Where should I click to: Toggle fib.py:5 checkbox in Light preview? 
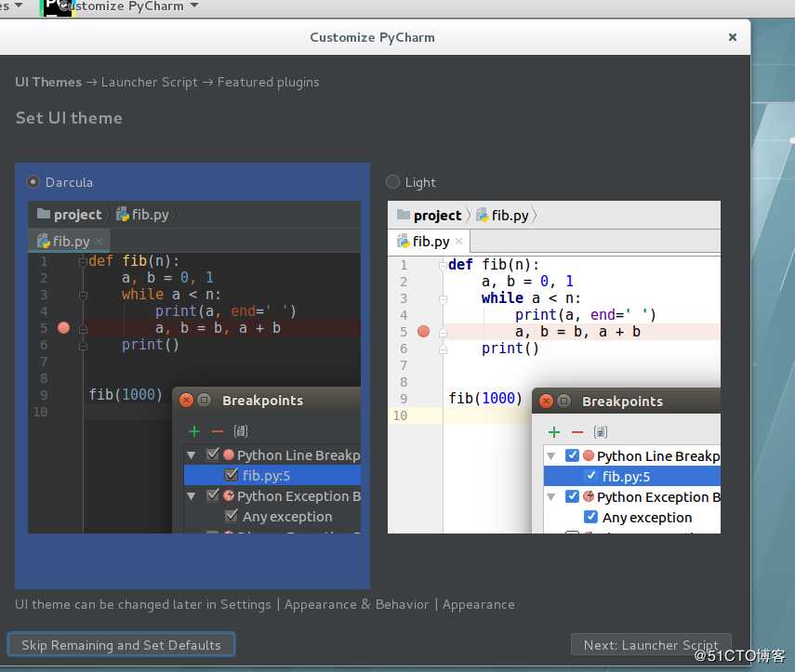click(590, 476)
